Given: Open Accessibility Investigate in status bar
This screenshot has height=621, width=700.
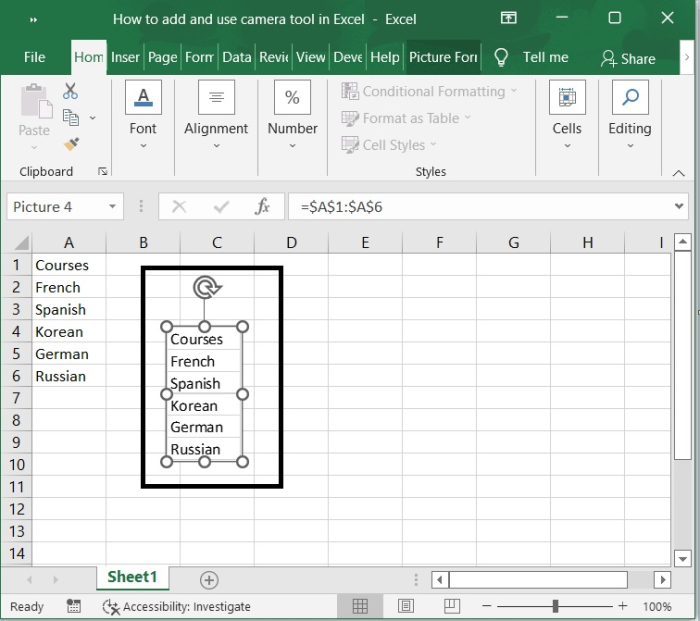Looking at the screenshot, I should pyautogui.click(x=176, y=606).
